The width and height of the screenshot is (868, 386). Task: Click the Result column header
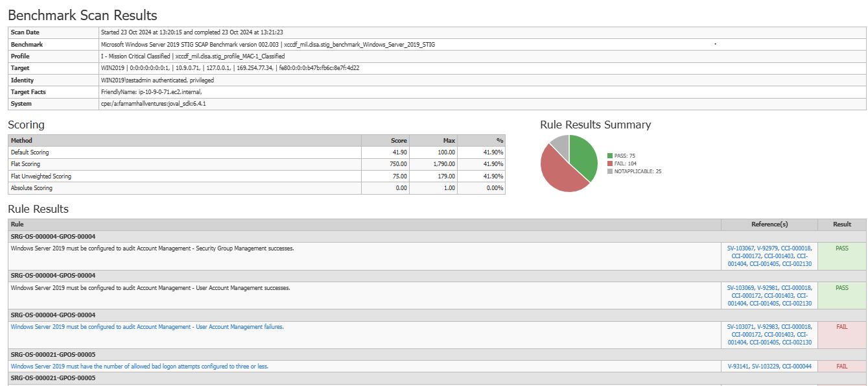click(842, 224)
